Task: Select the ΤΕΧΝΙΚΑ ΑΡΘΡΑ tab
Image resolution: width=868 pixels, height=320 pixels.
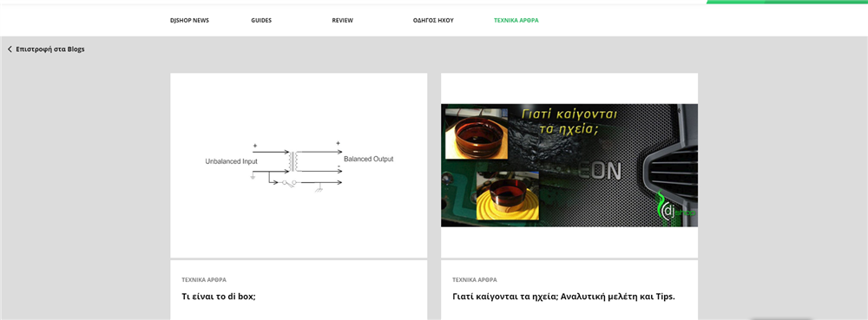Action: tap(516, 21)
